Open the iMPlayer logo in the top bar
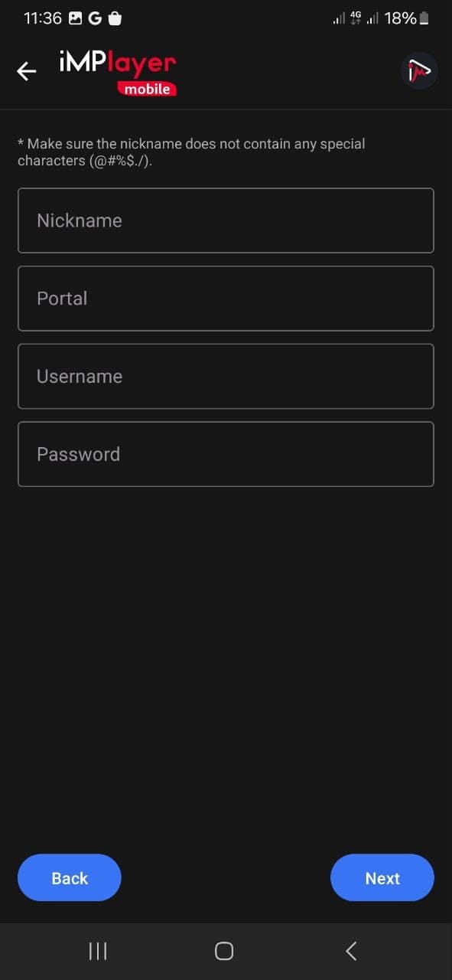 (115, 66)
